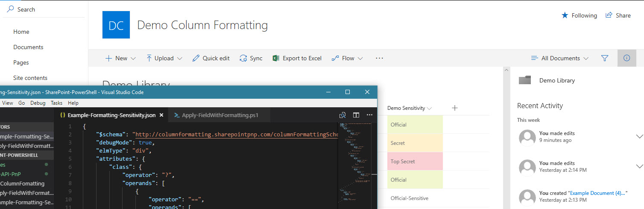Click the Official-Sensitive cell
The height and width of the screenshot is (209, 644).
(415, 198)
